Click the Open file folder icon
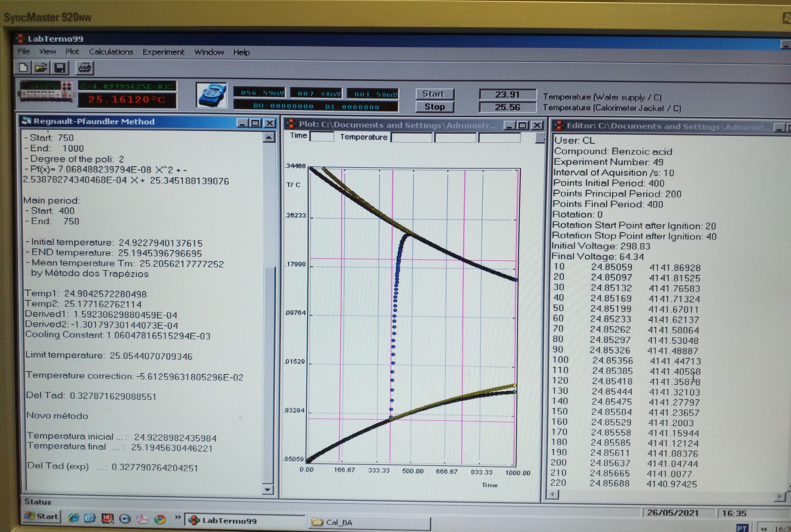This screenshot has height=532, width=791. coord(41,67)
